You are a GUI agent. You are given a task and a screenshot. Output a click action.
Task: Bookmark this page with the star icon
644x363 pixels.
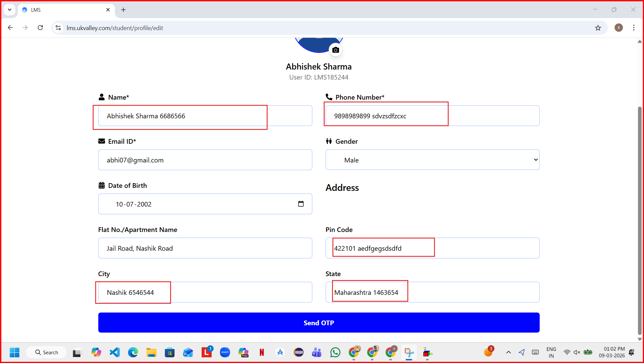click(598, 28)
